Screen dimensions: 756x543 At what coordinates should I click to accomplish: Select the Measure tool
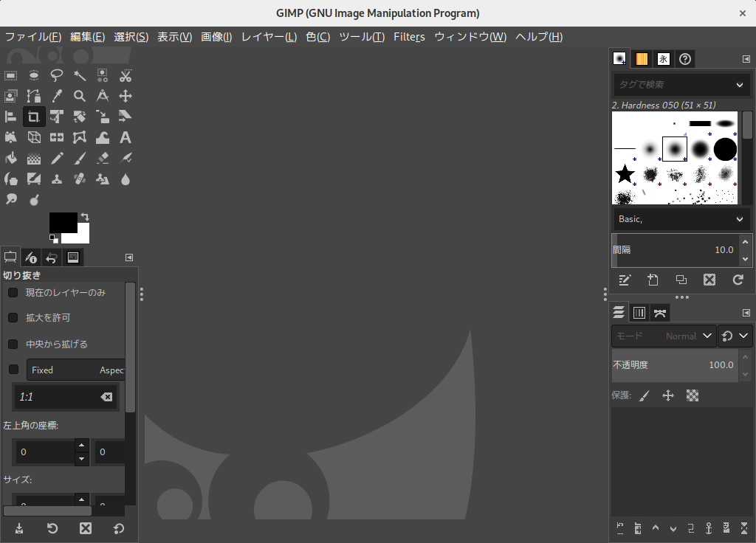coord(102,96)
